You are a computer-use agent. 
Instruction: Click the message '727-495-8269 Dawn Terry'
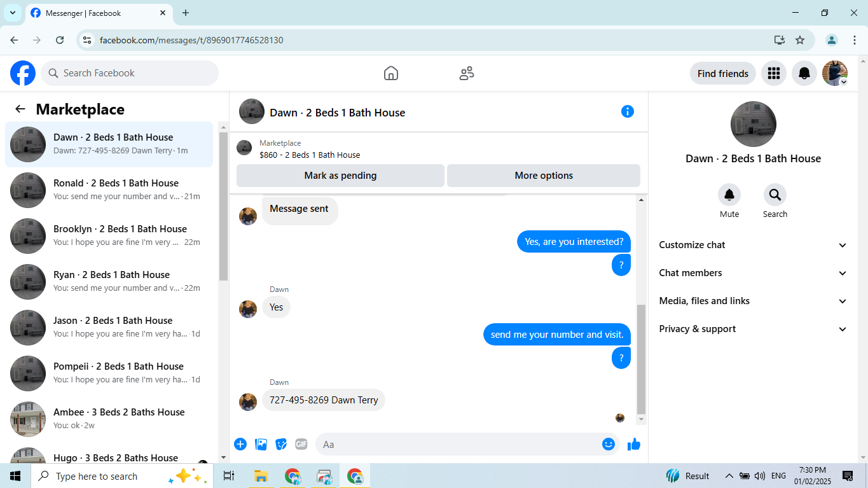(324, 400)
